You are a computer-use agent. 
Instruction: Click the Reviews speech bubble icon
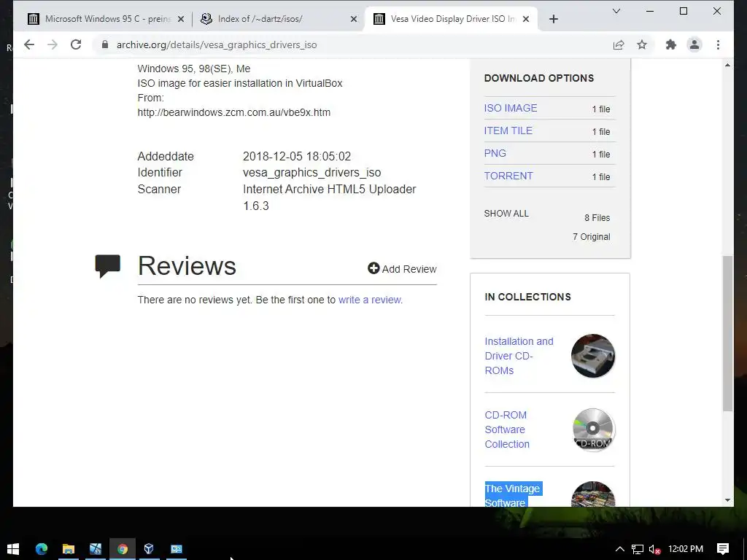click(108, 266)
